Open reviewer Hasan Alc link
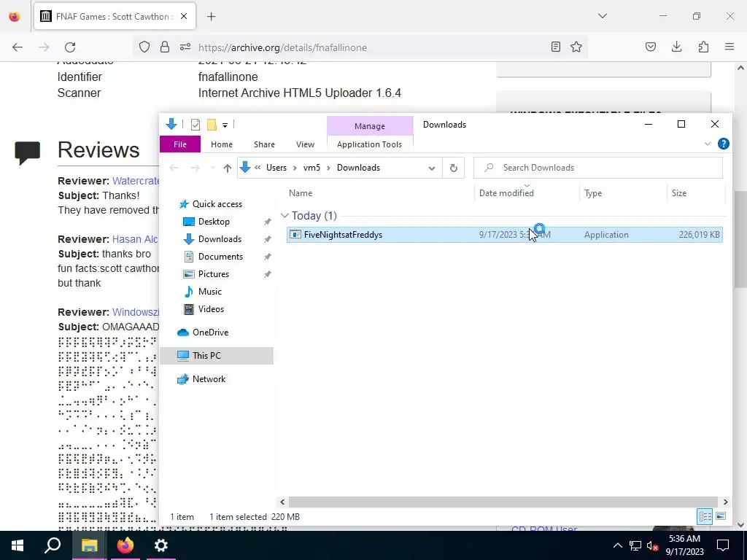Image resolution: width=747 pixels, height=560 pixels. (x=135, y=239)
